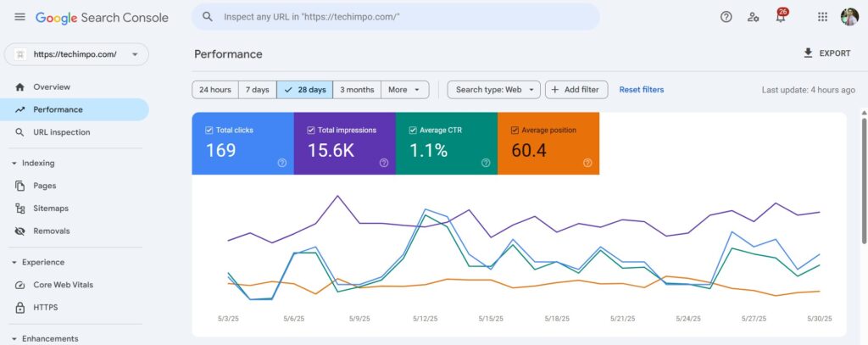Uncheck the Total clicks checkbox

point(209,131)
